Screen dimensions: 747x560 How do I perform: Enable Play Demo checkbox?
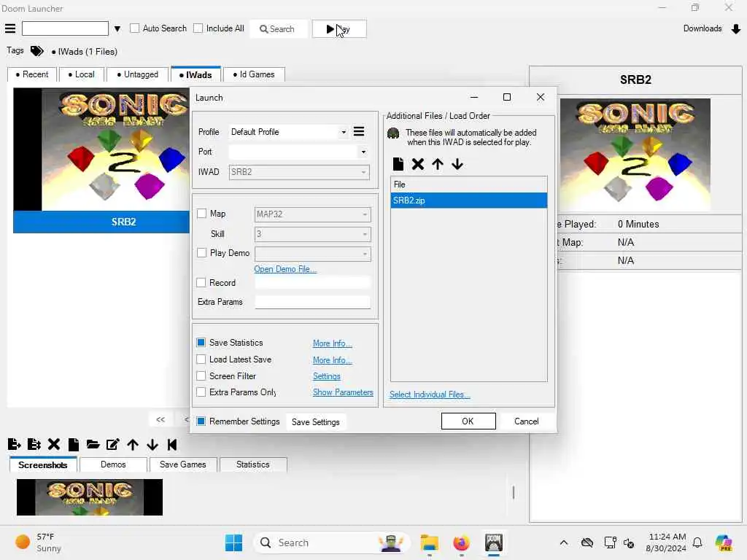(201, 252)
